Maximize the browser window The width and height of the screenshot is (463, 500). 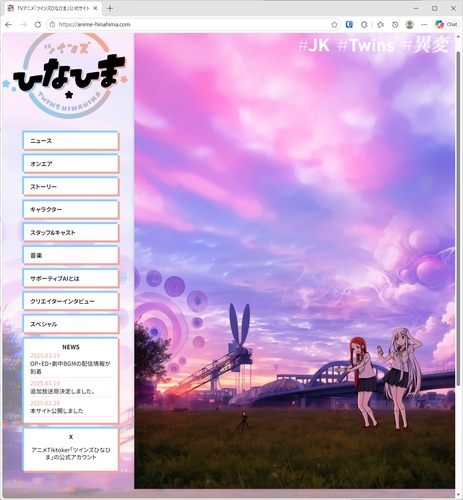[435, 8]
